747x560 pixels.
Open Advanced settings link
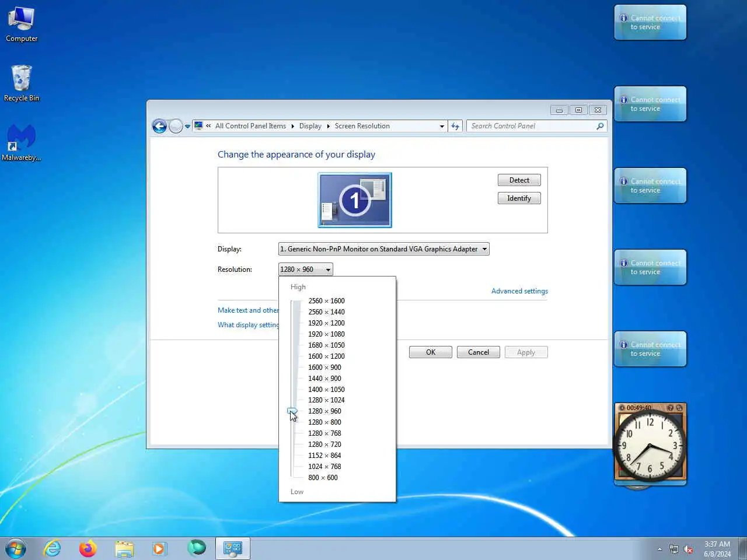(x=519, y=291)
